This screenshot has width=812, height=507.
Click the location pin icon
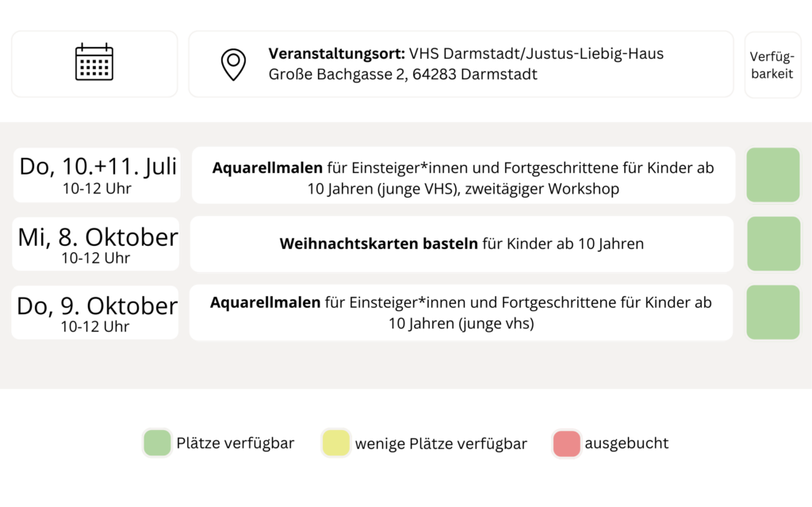click(x=234, y=64)
